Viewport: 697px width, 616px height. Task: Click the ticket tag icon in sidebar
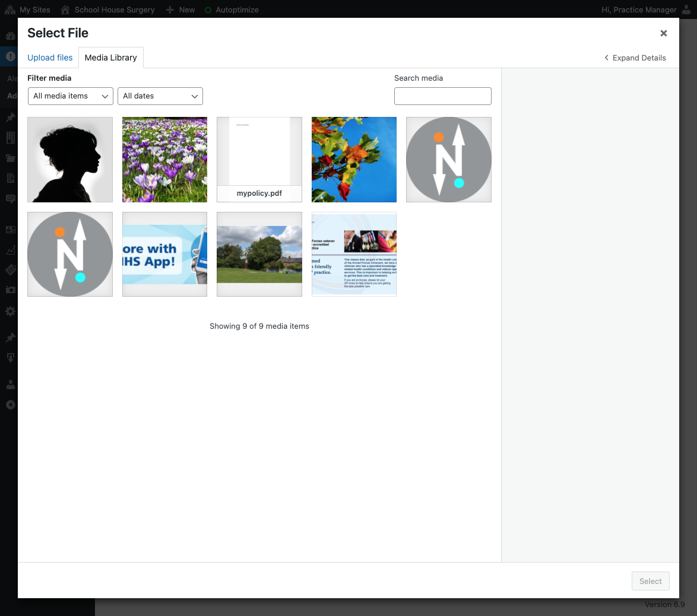coord(10,270)
